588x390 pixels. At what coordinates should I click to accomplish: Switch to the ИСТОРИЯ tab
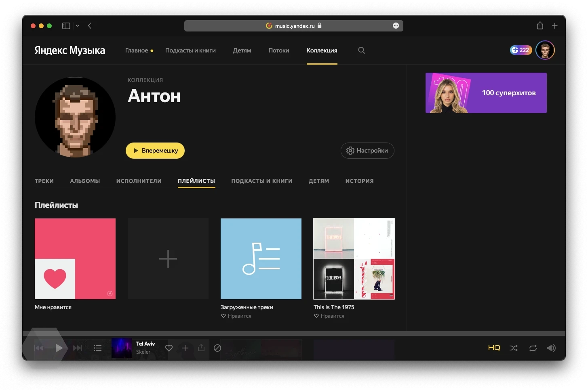(360, 181)
